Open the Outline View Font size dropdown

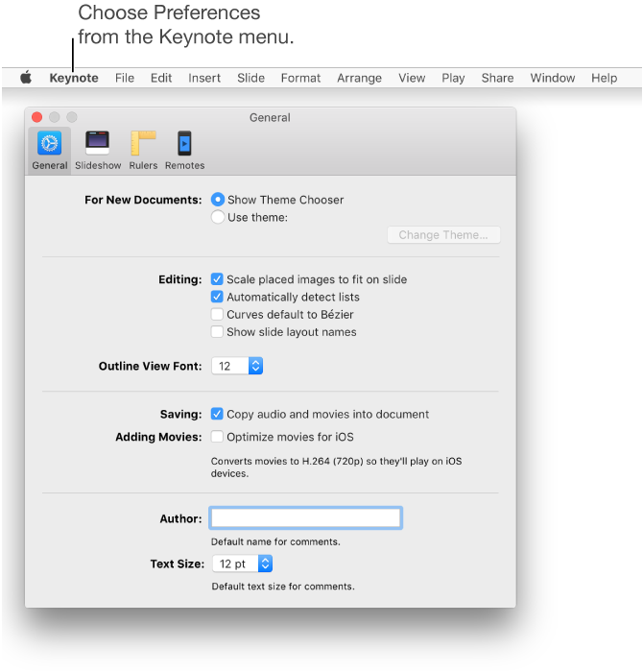coord(237,366)
